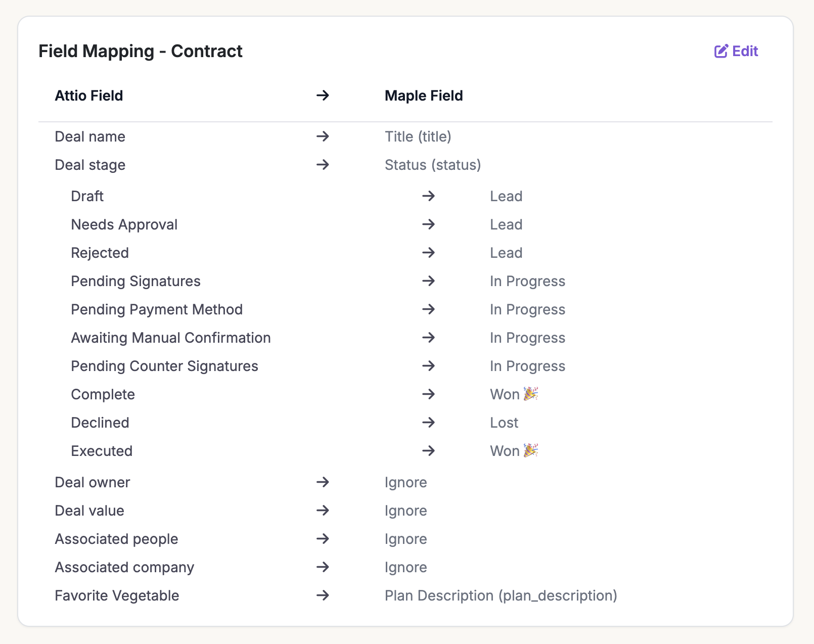Click the party popper emoji beside Complete's Won
Image resolution: width=814 pixels, height=644 pixels.
coord(530,394)
